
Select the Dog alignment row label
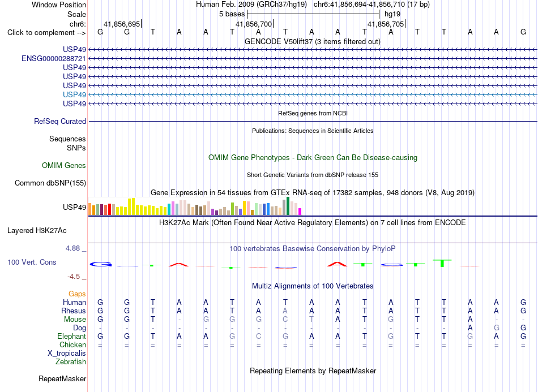(x=80, y=328)
